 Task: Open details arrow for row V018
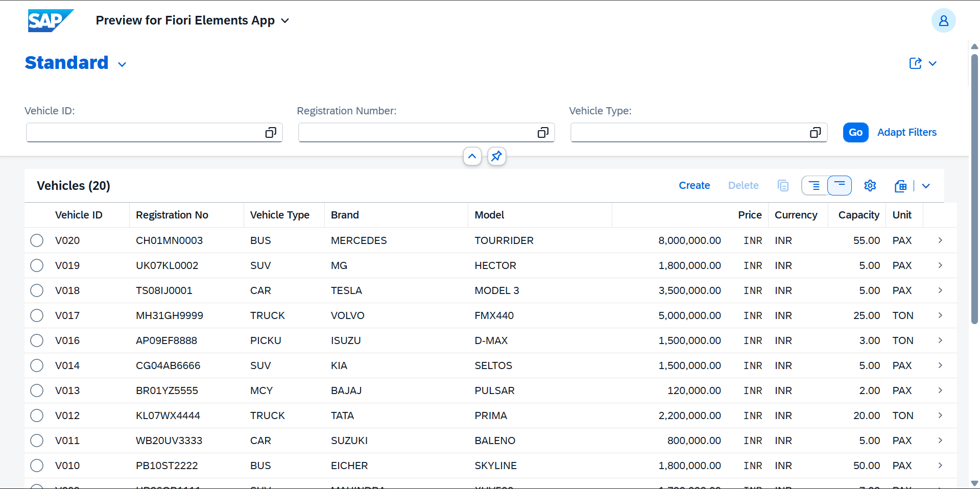point(940,290)
